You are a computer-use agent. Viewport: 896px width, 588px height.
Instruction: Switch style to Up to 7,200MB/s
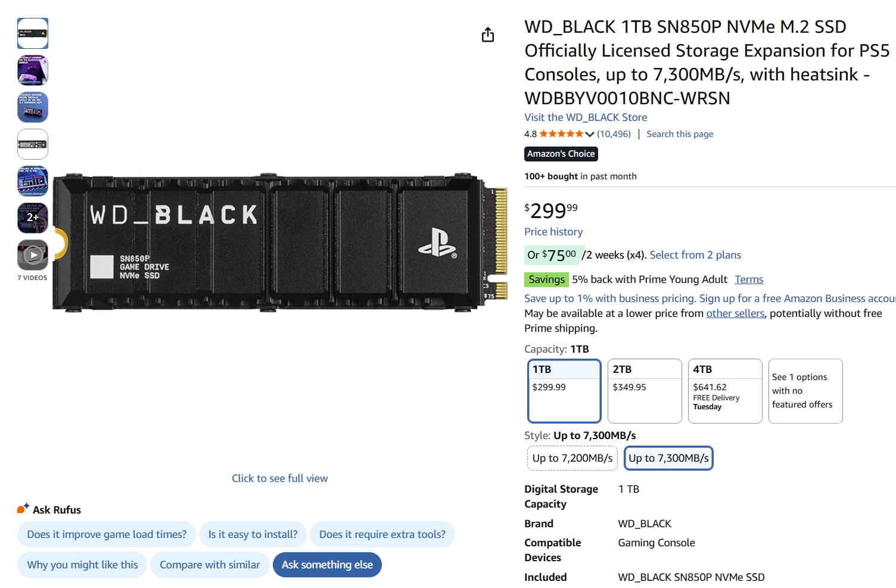click(x=571, y=458)
